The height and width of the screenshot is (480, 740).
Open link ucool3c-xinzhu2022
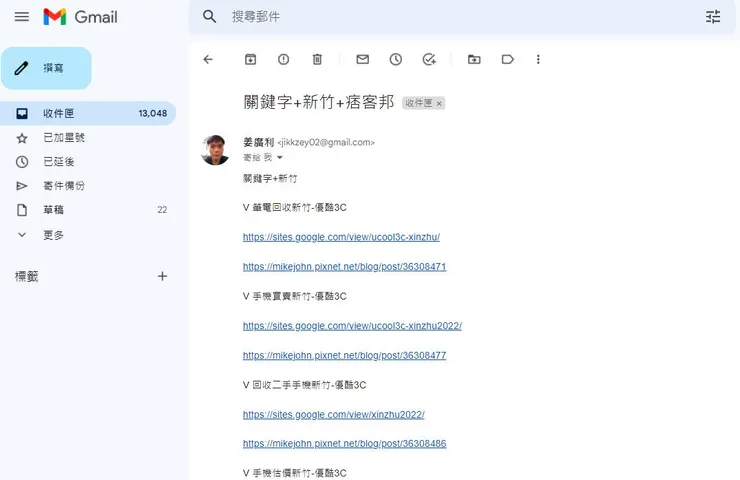point(352,326)
